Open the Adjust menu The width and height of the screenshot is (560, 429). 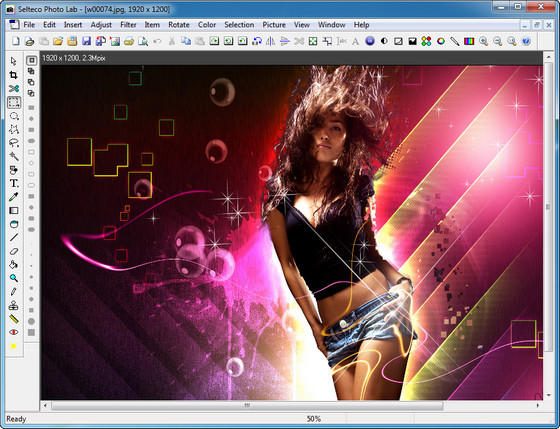[x=101, y=25]
